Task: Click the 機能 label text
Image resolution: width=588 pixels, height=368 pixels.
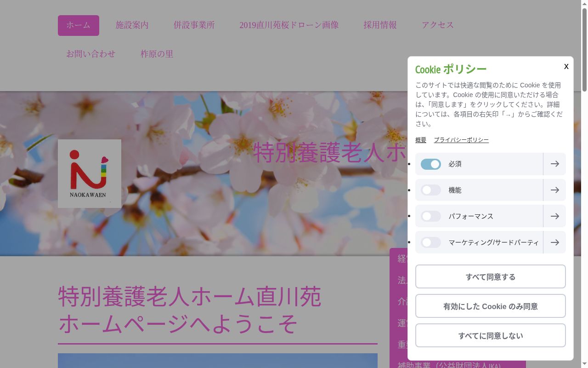Action: (455, 190)
